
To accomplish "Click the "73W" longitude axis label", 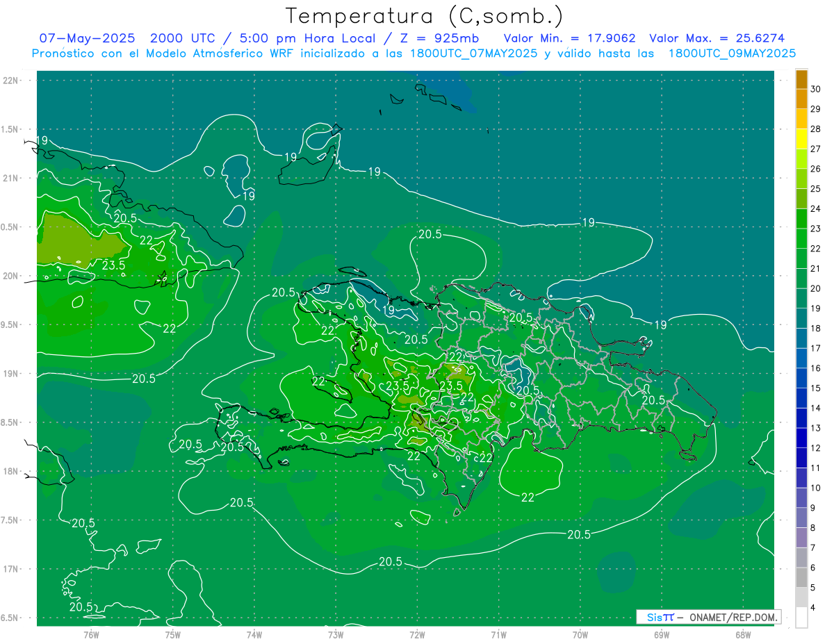I will pyautogui.click(x=336, y=634).
